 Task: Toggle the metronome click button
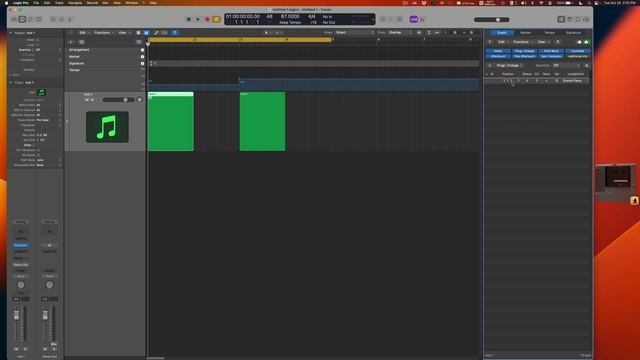pos(422,19)
